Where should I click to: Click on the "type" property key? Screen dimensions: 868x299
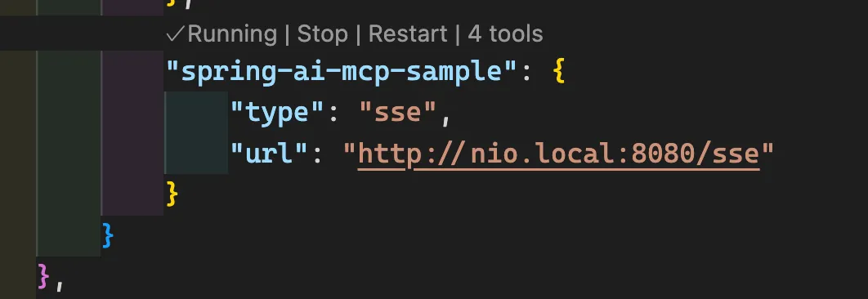point(277,113)
